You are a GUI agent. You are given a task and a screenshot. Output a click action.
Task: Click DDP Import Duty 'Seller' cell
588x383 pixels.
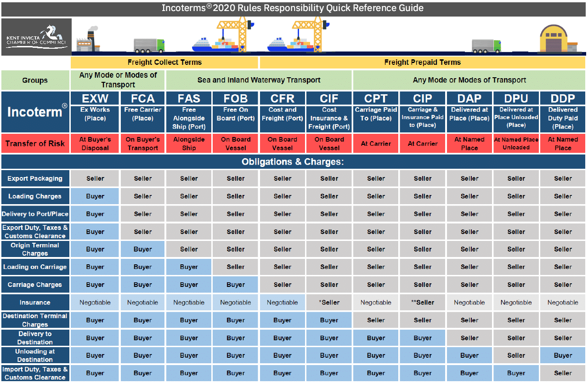(563, 373)
